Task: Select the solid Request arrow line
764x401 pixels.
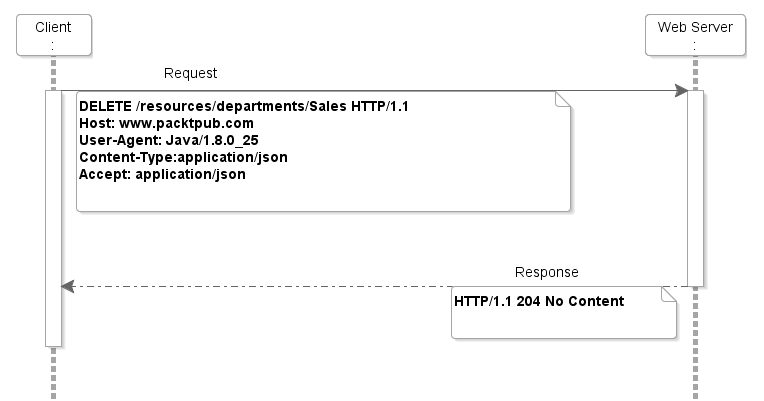Action: click(x=400, y=91)
